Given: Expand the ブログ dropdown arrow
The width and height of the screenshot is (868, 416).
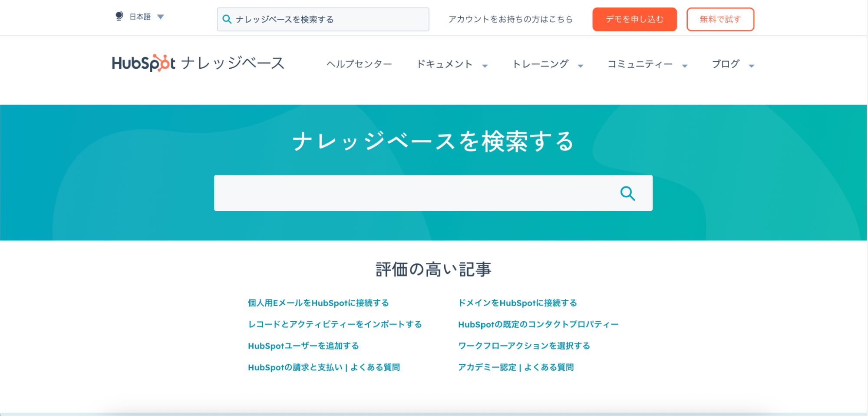Looking at the screenshot, I should click(752, 66).
